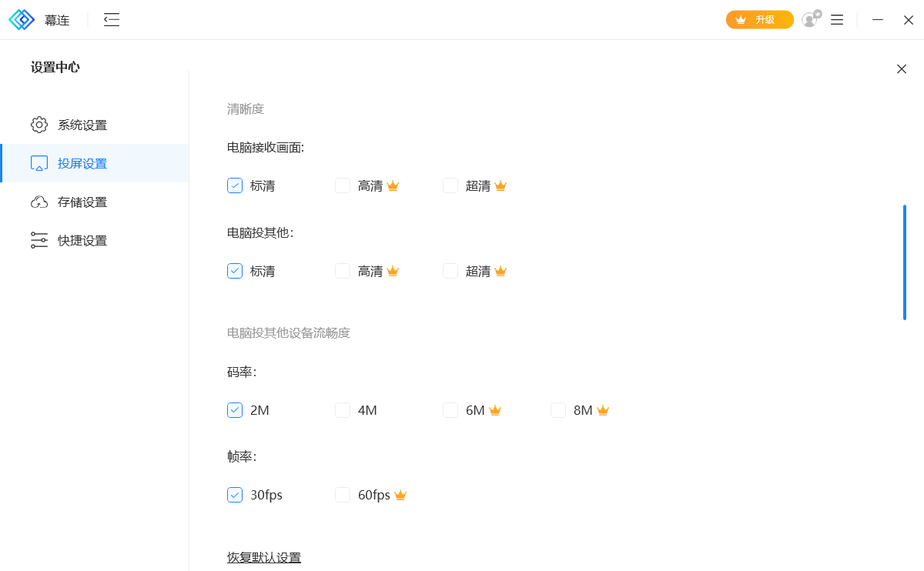Select the 6M bitrate checkbox
This screenshot has height=571, width=924.
click(x=450, y=410)
